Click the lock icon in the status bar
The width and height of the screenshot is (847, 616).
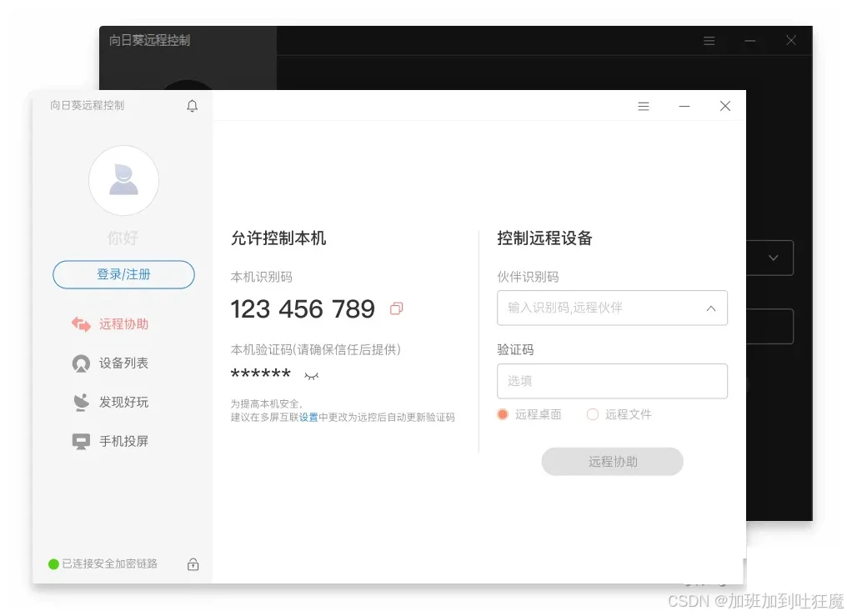pos(193,564)
